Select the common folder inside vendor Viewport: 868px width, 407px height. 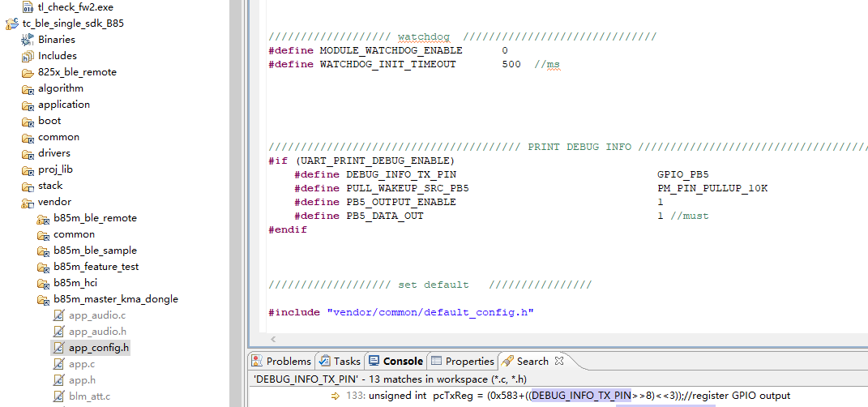click(75, 234)
